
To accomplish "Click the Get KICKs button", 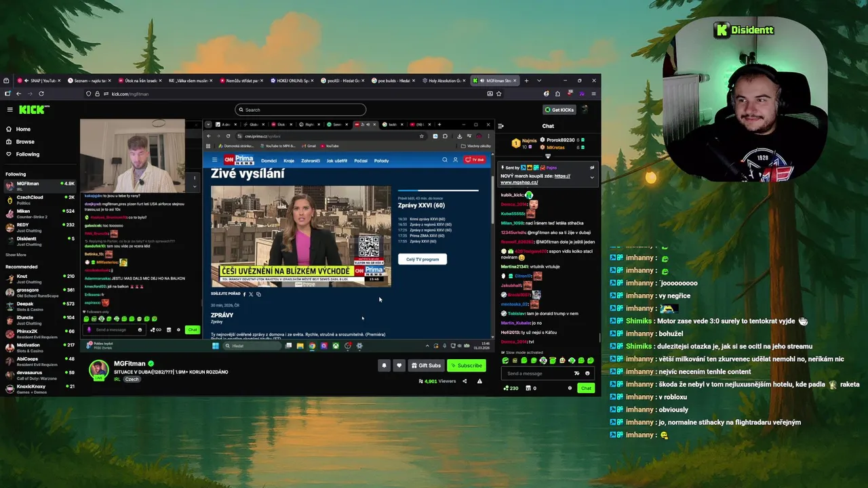I will coord(559,109).
